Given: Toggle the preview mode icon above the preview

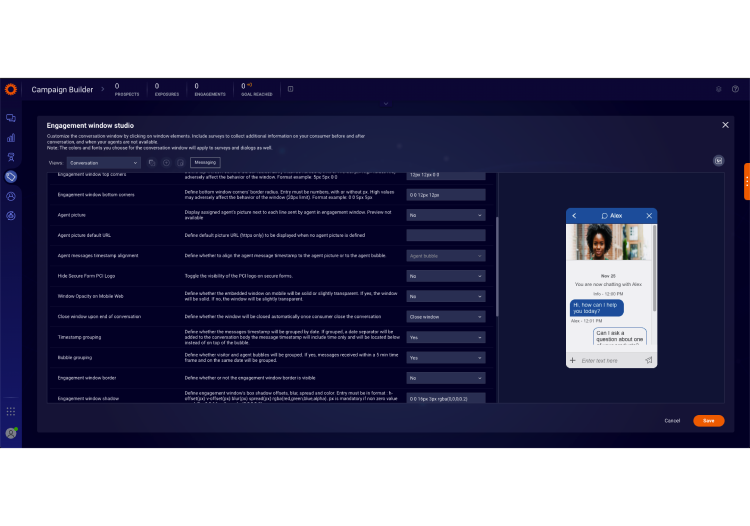Looking at the screenshot, I should [718, 161].
